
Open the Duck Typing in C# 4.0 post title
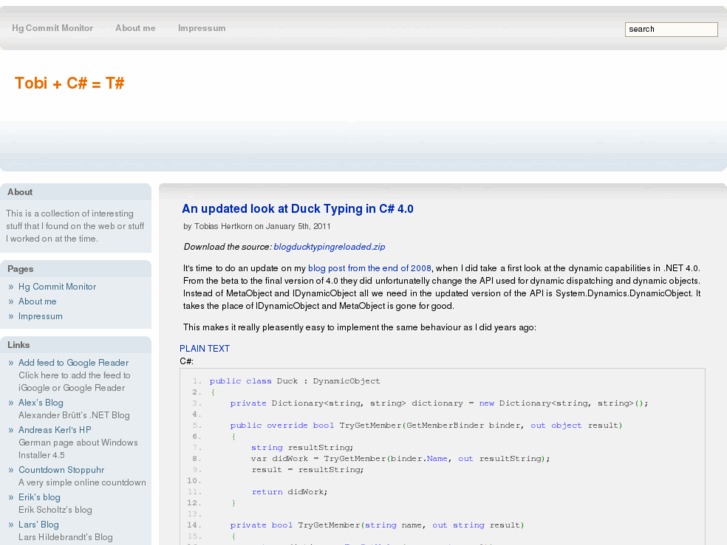297,209
